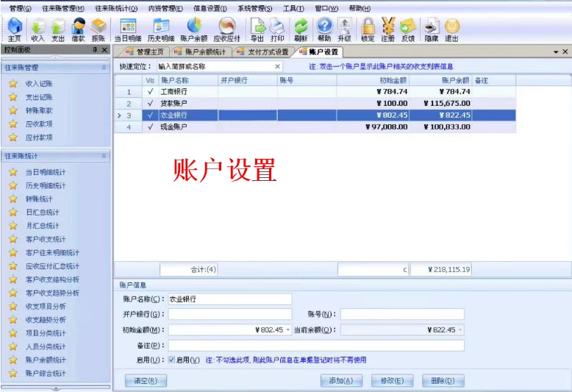Click the 锁定 lock icon
572x392 pixels.
368,30
